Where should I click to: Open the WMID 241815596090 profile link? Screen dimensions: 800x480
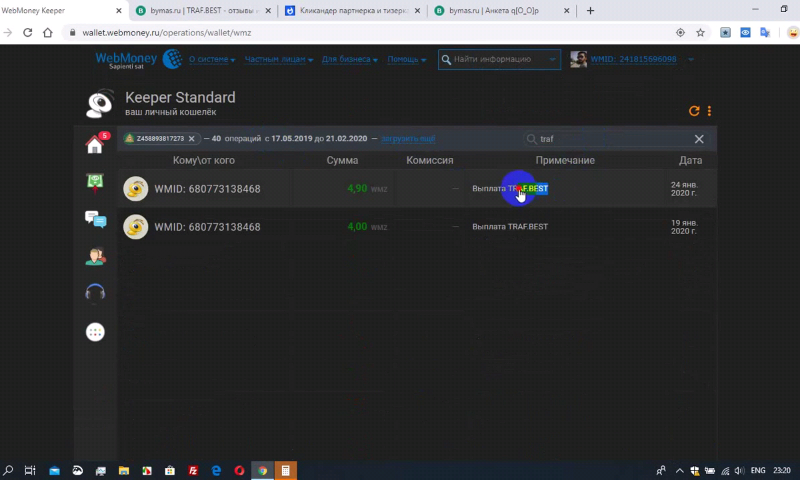(x=632, y=60)
